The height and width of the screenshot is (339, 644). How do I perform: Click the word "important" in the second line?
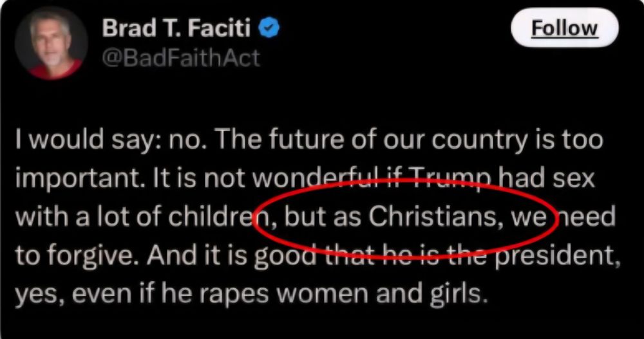coord(80,179)
